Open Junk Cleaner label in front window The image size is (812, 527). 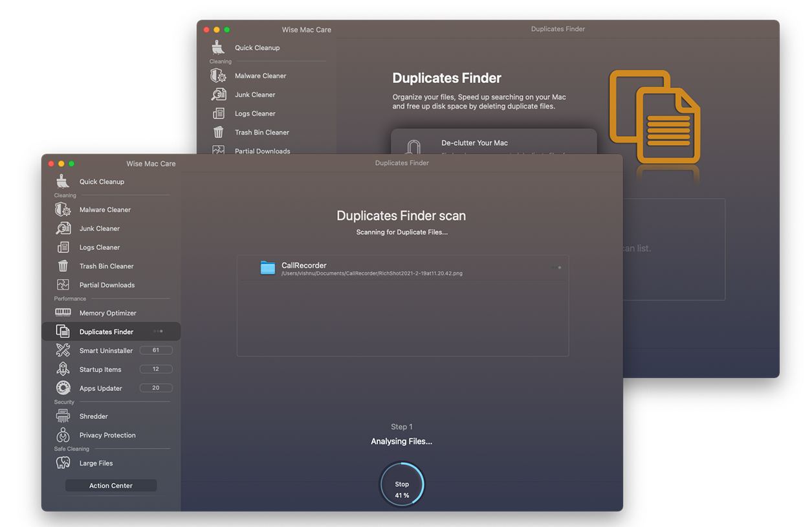pyautogui.click(x=100, y=229)
